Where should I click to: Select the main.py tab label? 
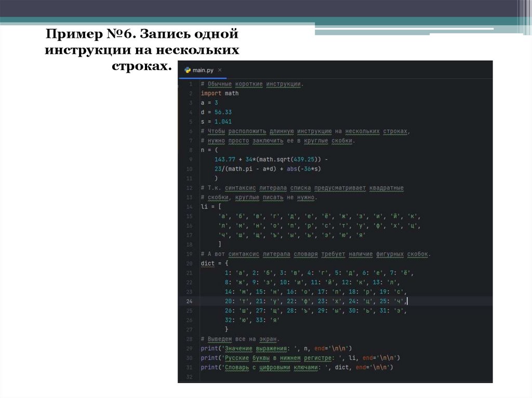pos(203,70)
